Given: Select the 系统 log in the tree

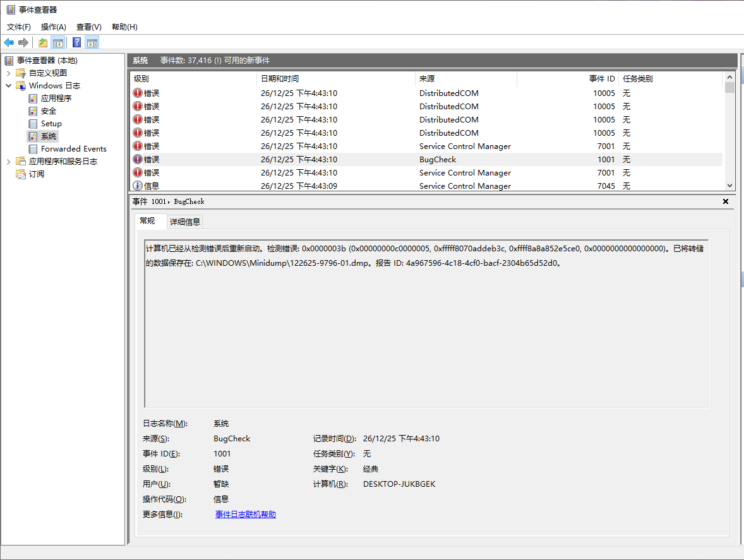Looking at the screenshot, I should pyautogui.click(x=49, y=136).
